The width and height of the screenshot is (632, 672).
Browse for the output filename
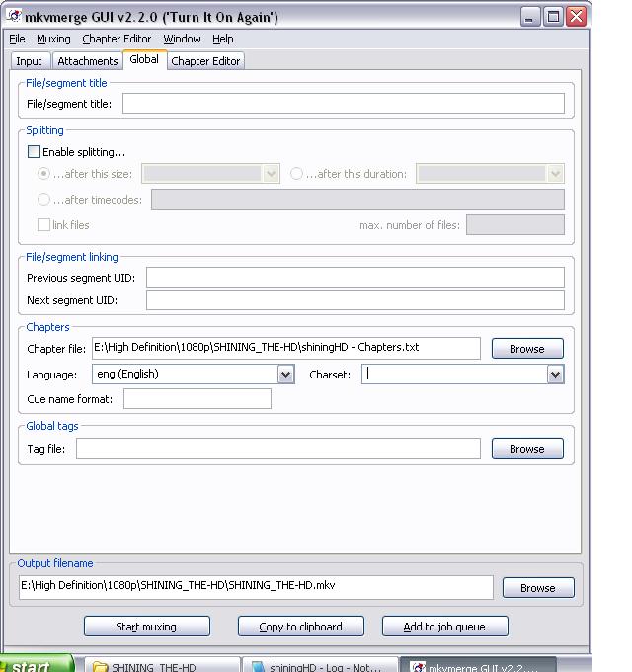tap(538, 588)
